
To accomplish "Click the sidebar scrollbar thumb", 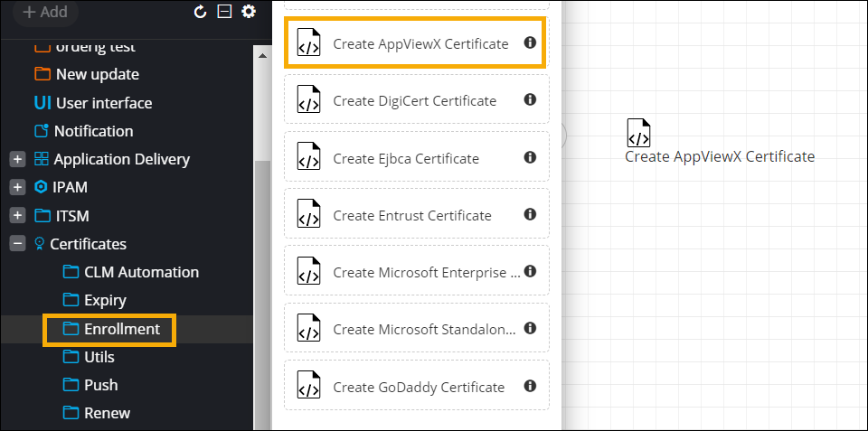I will coord(262,294).
